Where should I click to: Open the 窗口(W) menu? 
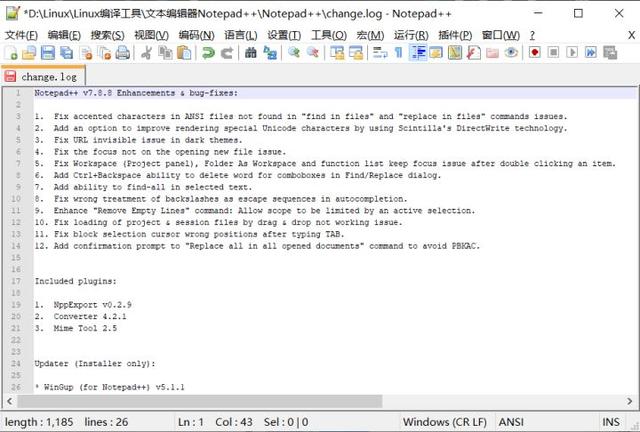tap(501, 36)
